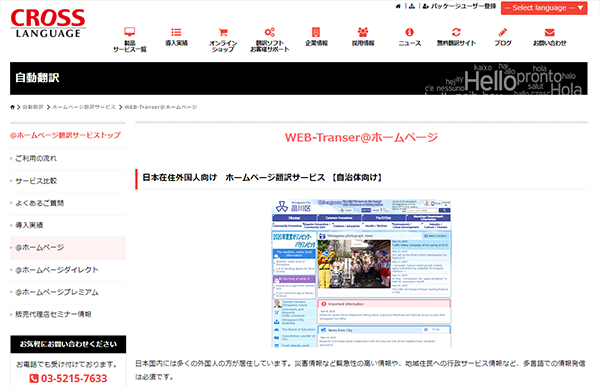The image size is (600, 386).
Task: Click the pencil icon for ブログ
Action: [503, 32]
